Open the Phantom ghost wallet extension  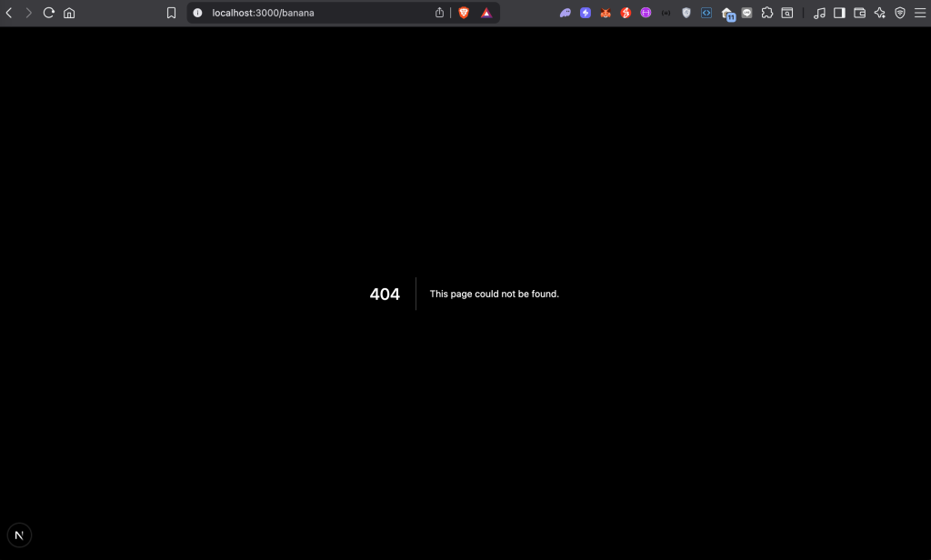tap(566, 13)
